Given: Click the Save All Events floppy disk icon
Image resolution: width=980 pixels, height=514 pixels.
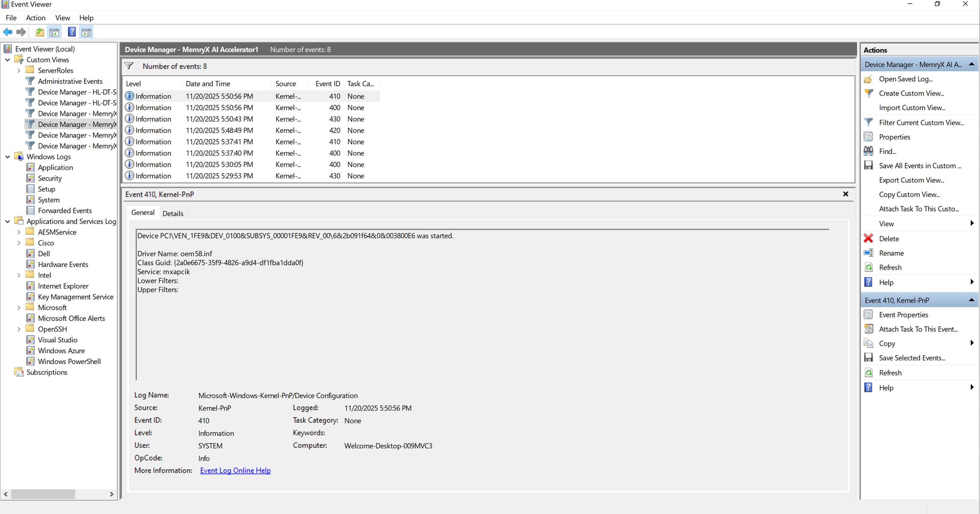Looking at the screenshot, I should point(868,165).
